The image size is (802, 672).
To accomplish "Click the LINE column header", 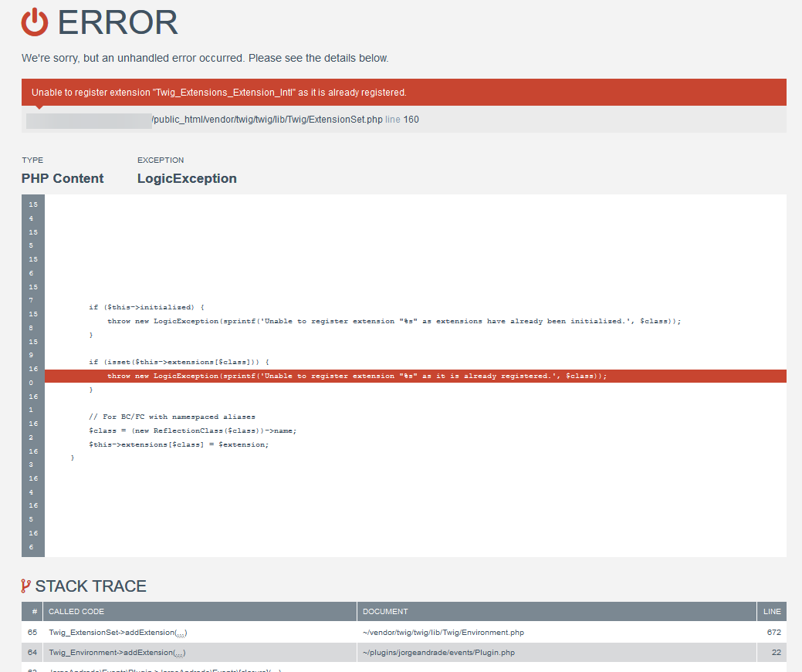I will click(x=771, y=611).
